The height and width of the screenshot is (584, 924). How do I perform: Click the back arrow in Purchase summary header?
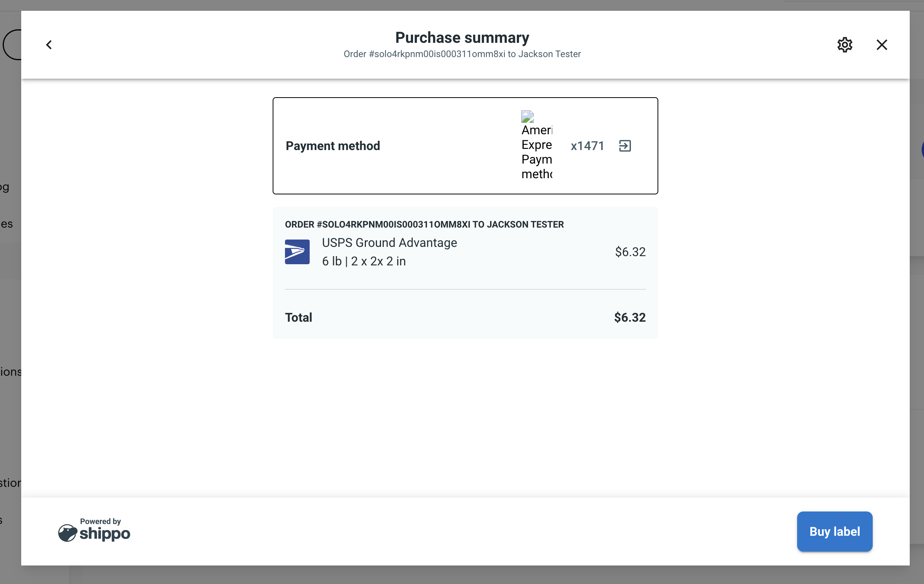pos(49,45)
